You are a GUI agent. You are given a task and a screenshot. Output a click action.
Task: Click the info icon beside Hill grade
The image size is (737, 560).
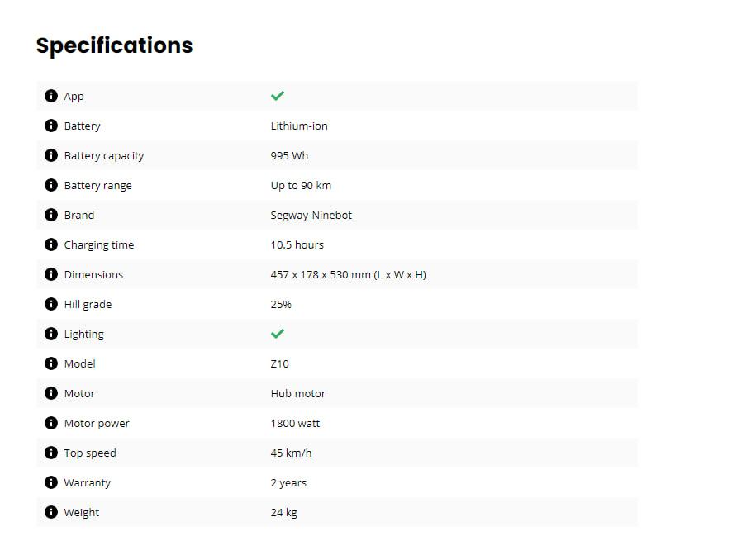50,304
